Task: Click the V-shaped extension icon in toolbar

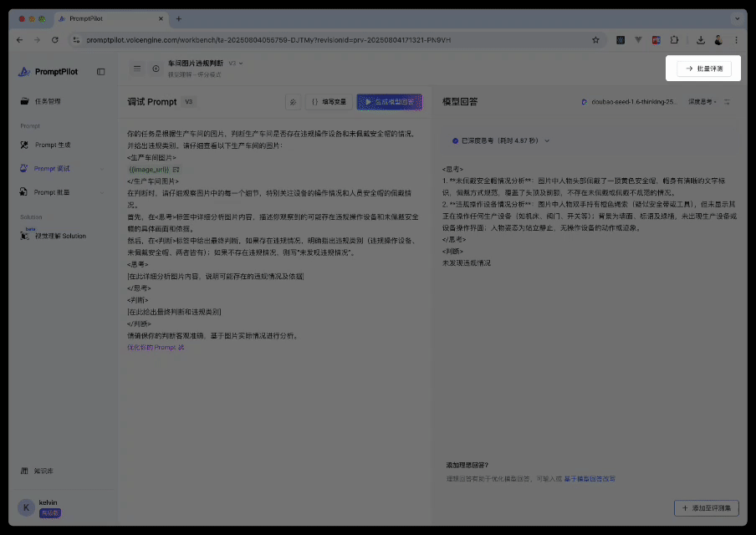Action: tap(638, 40)
